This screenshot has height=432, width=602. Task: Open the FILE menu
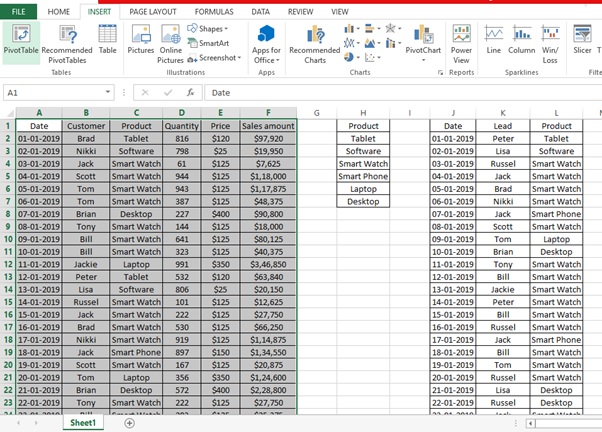pos(17,11)
